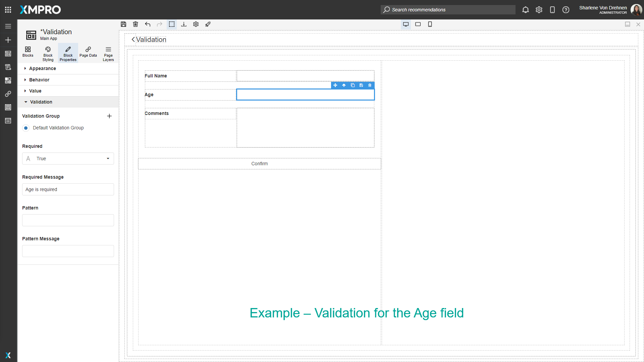Publish the app with the rocket icon

(208, 24)
